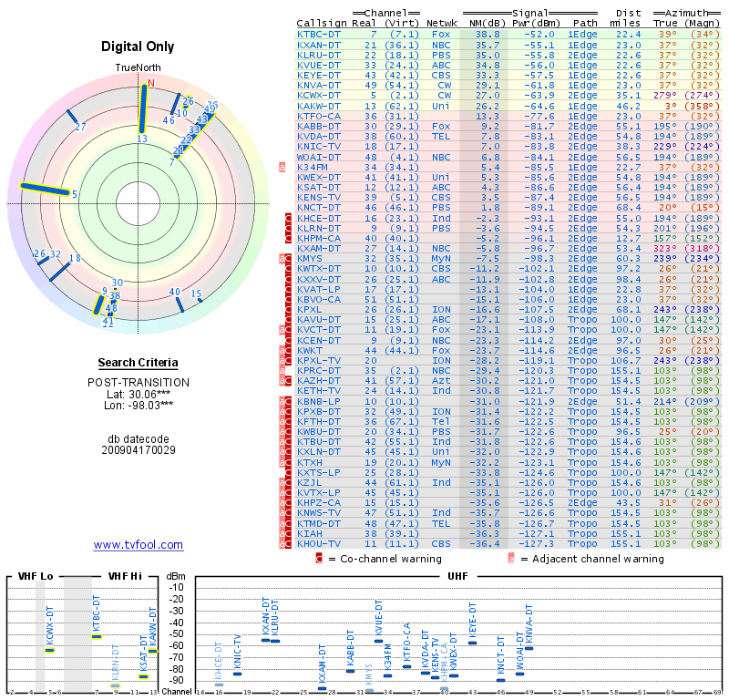This screenshot has height=700, width=729.
Task: Select the KCWX-DT row callsign
Action: click(x=318, y=96)
